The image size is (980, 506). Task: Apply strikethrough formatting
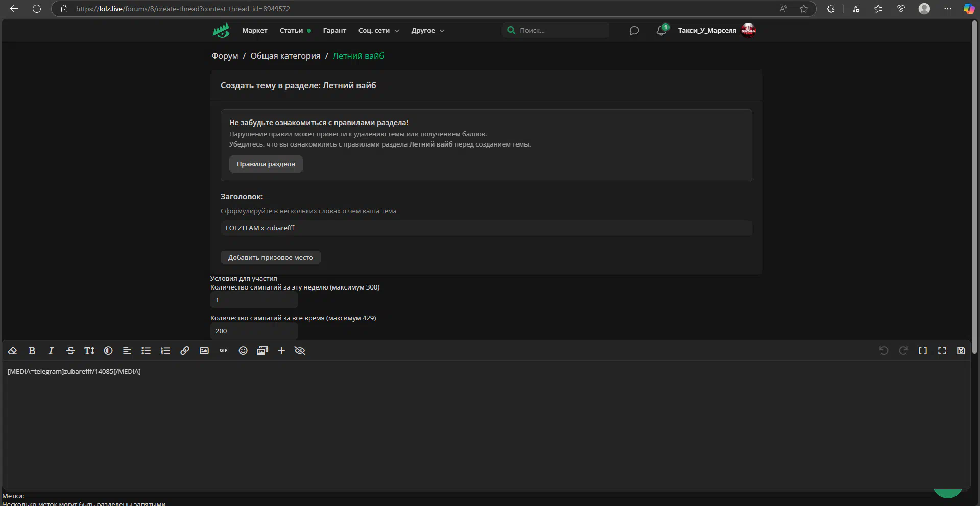point(70,351)
